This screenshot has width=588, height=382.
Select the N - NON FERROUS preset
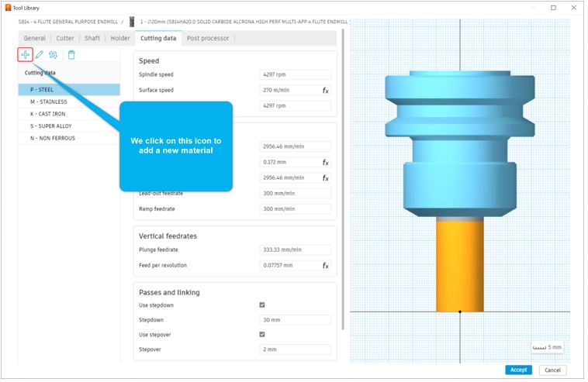click(x=69, y=138)
